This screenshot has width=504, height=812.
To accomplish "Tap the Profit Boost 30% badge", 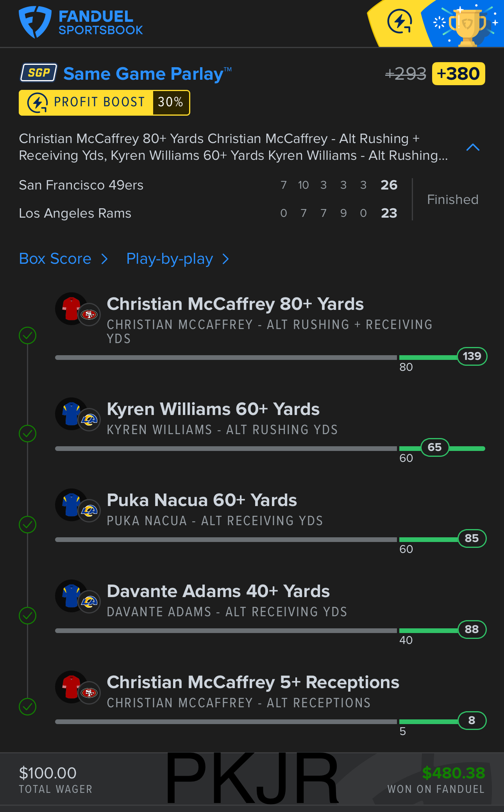I will (x=104, y=103).
